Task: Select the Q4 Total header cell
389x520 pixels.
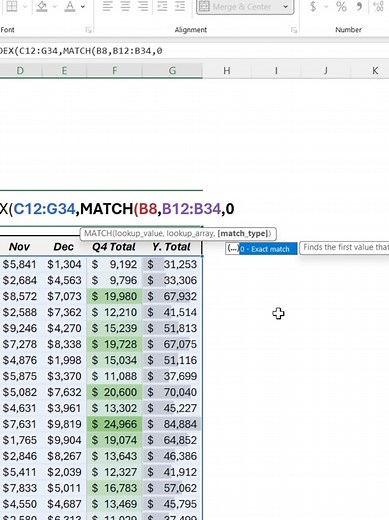Action: pyautogui.click(x=114, y=247)
